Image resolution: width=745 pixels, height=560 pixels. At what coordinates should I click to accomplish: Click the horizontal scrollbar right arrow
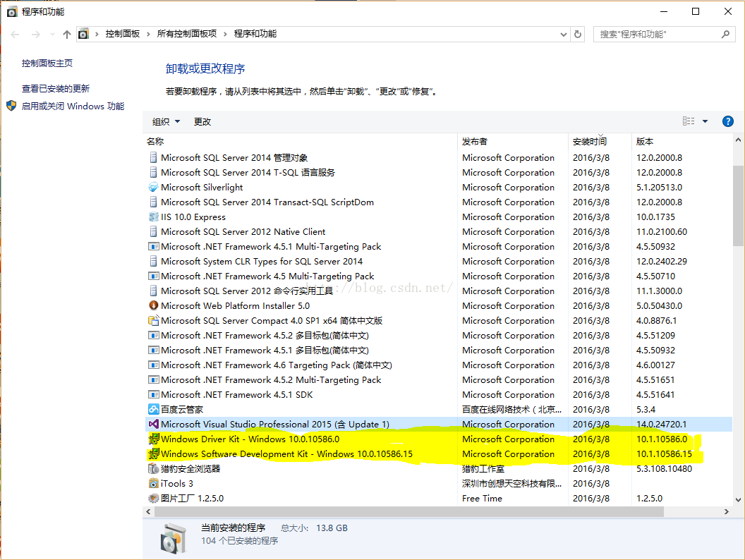coord(726,511)
